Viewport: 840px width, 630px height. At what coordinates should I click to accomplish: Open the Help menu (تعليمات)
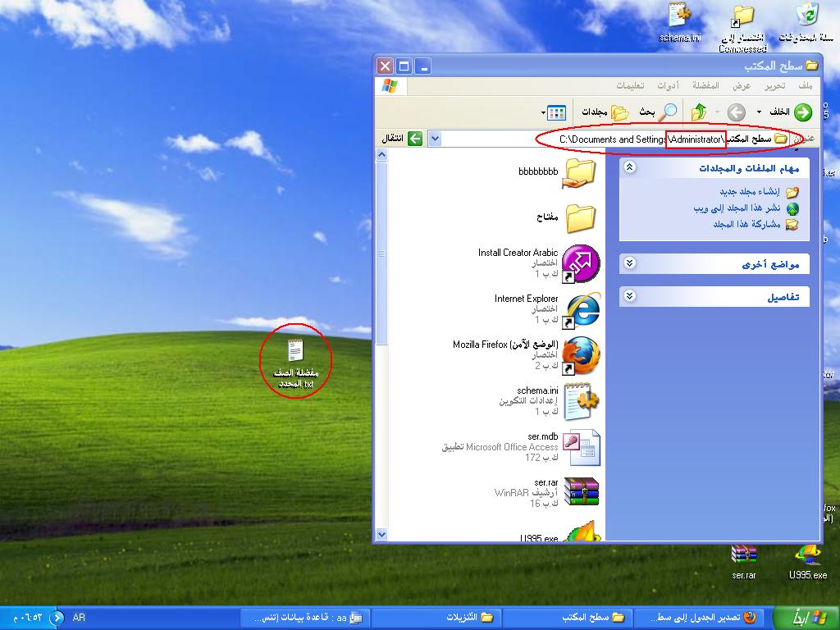[x=630, y=85]
